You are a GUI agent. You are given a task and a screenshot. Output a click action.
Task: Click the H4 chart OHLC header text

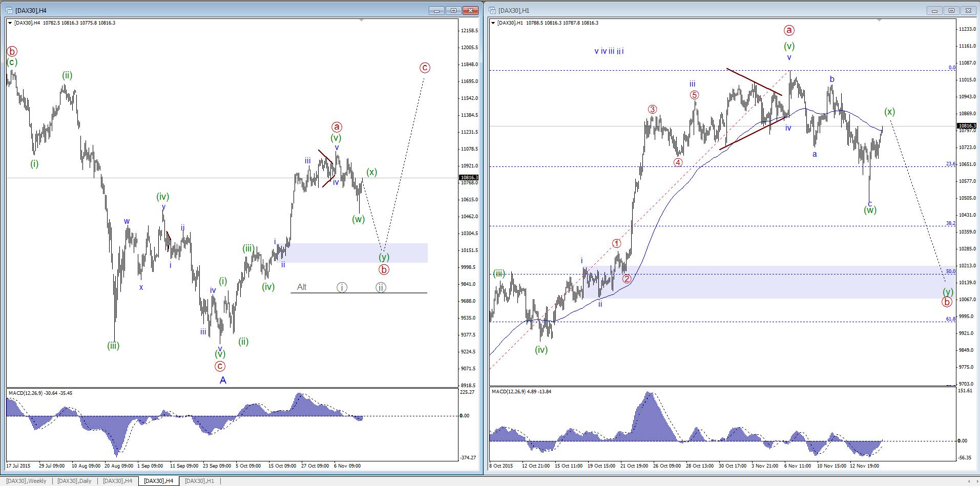point(65,23)
